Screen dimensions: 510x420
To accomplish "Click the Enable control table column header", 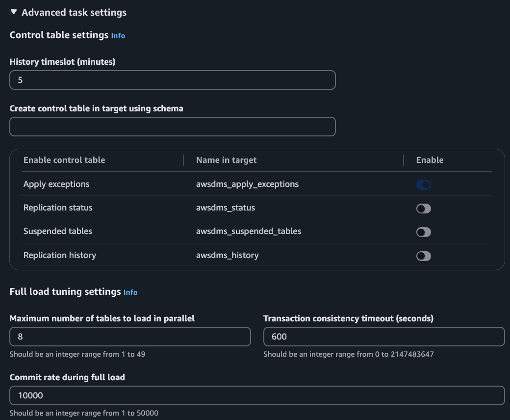I will pyautogui.click(x=64, y=160).
